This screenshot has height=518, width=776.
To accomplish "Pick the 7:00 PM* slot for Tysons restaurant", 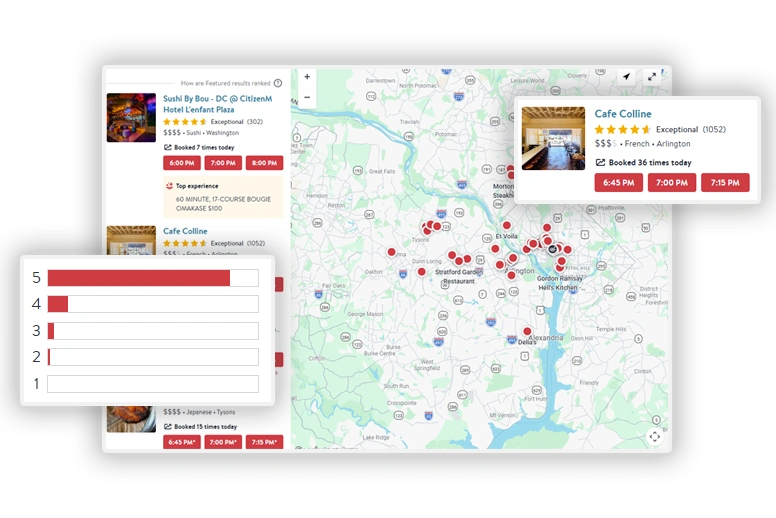I will tap(223, 442).
